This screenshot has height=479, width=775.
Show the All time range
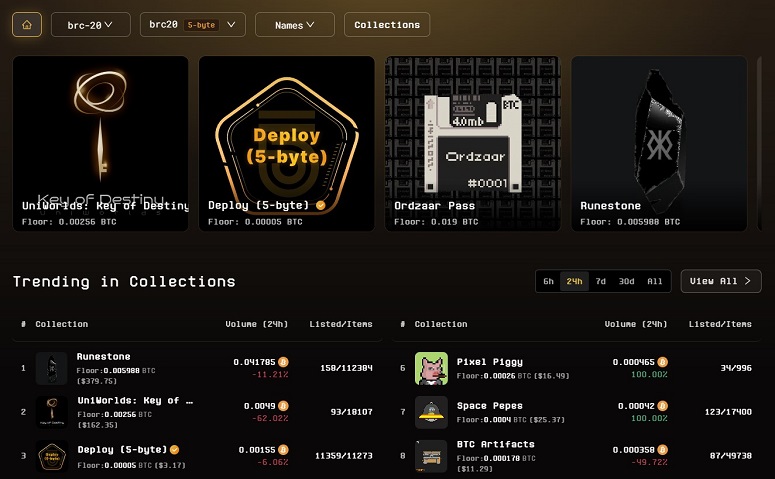pos(655,281)
